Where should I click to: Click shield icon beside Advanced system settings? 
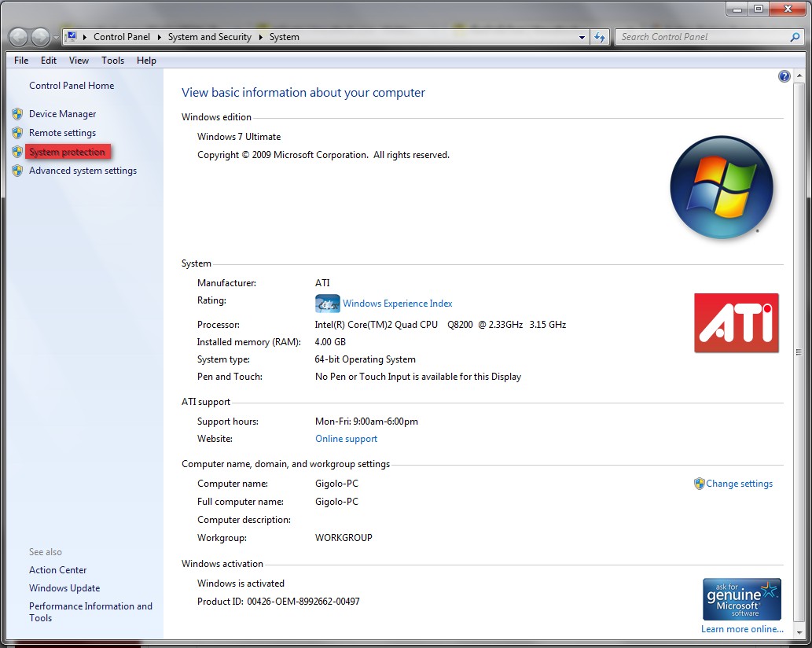point(17,171)
